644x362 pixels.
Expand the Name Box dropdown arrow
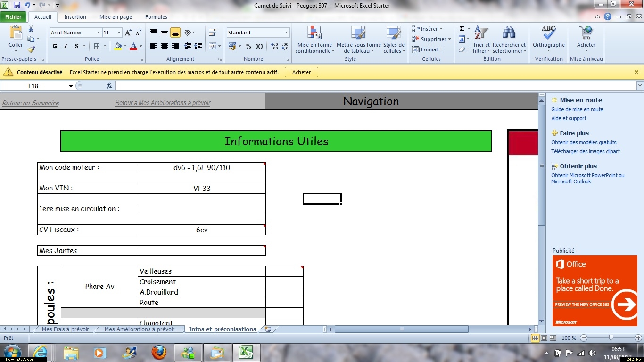point(71,86)
